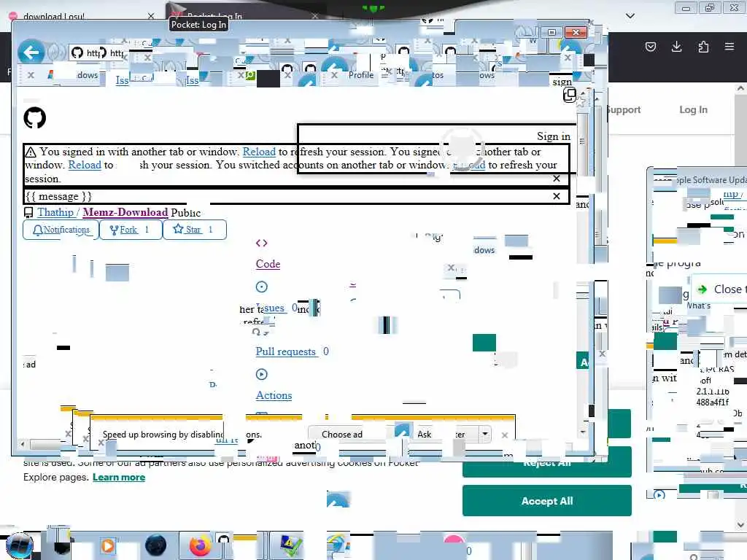
Task: Dismiss the {{ message }} banner with its X
Action: click(x=557, y=196)
